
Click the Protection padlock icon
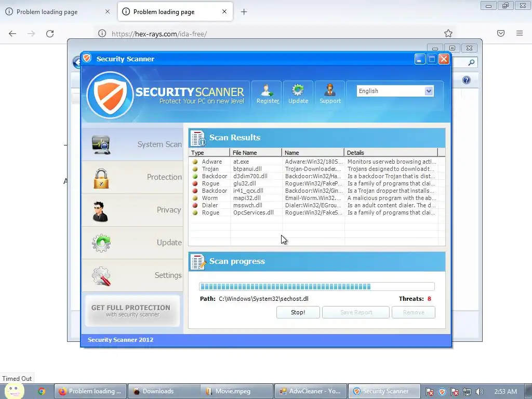pyautogui.click(x=101, y=178)
